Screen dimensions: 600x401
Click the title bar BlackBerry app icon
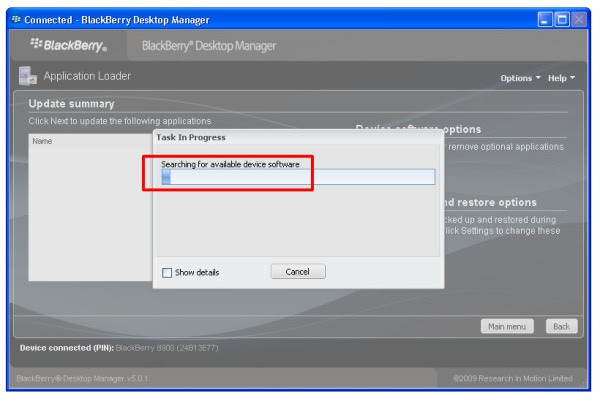point(16,19)
